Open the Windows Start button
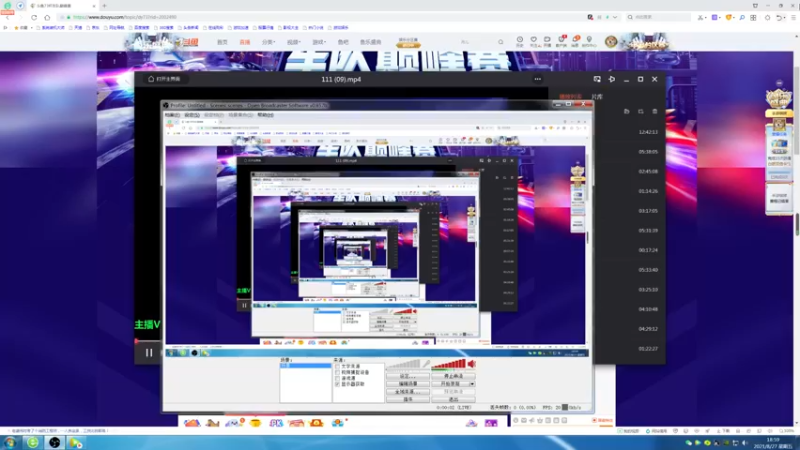Image resolution: width=800 pixels, height=450 pixels. click(10, 442)
